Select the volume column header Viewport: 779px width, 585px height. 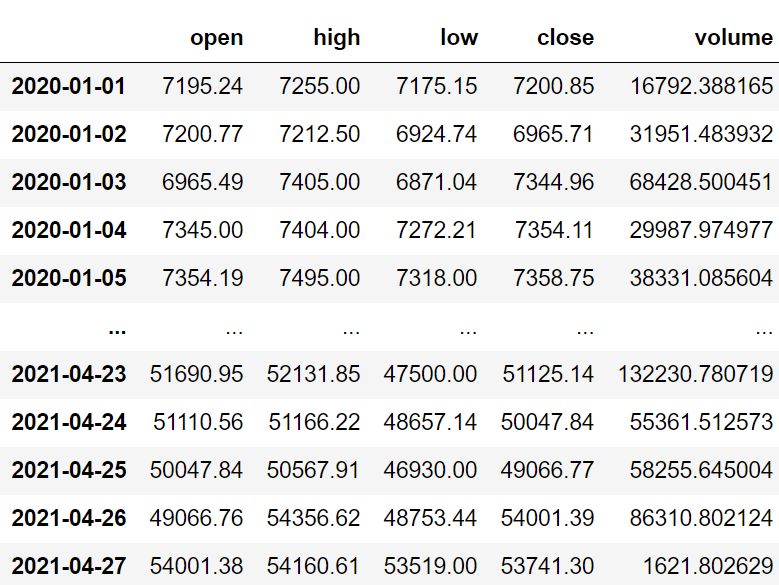733,37
